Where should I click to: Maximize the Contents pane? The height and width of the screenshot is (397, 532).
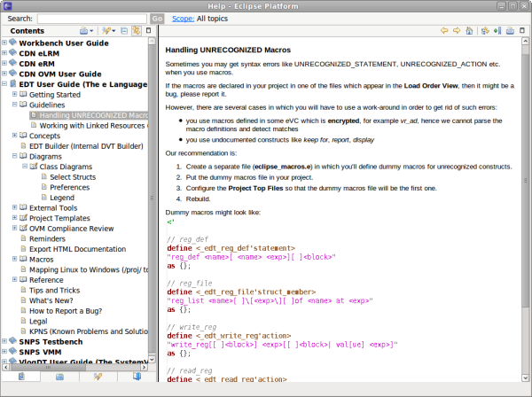(x=148, y=30)
